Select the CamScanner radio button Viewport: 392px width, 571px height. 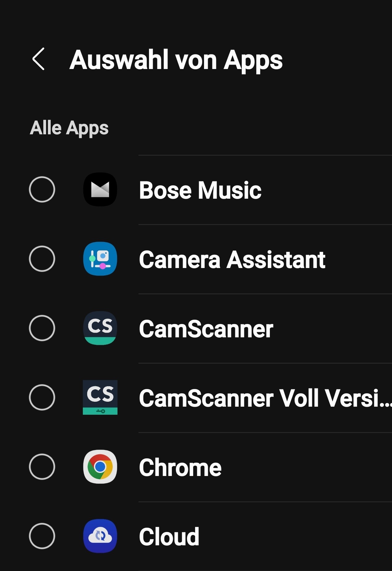tap(42, 328)
